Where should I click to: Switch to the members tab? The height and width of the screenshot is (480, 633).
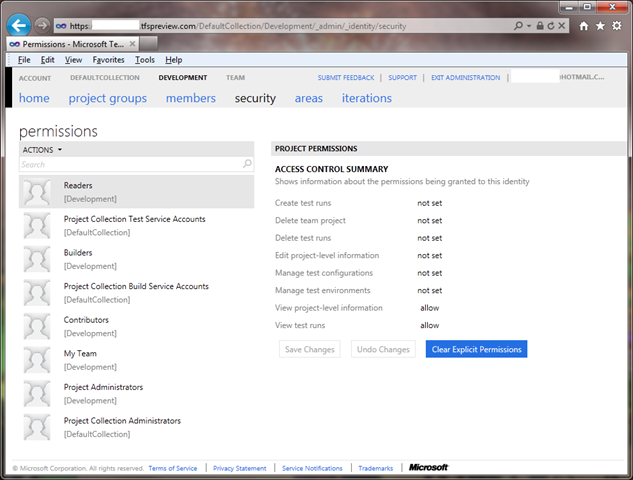click(x=190, y=98)
